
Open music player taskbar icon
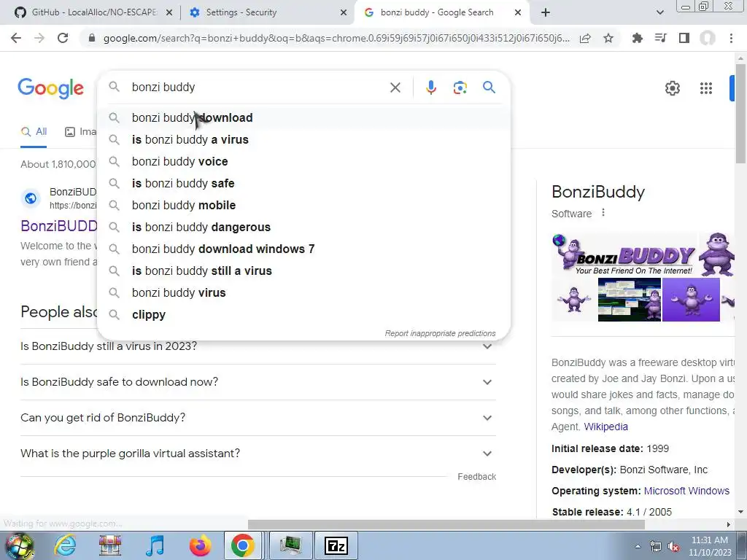[155, 545]
